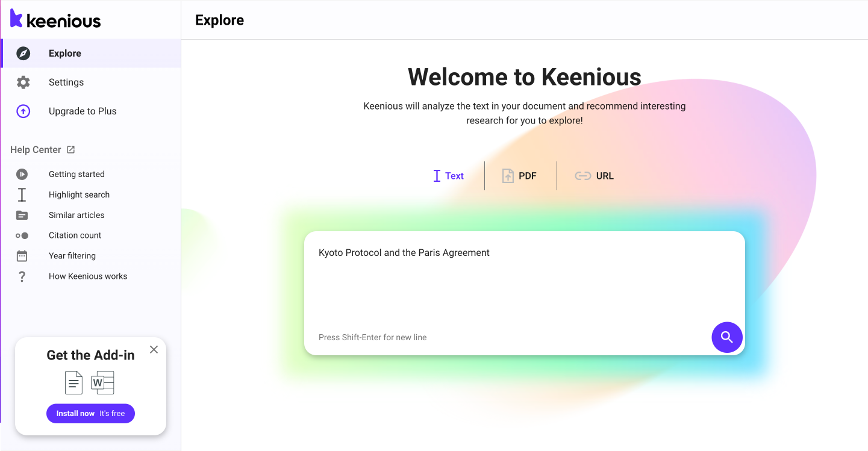Click the Word add-in icon
The width and height of the screenshot is (868, 451).
[x=102, y=382]
